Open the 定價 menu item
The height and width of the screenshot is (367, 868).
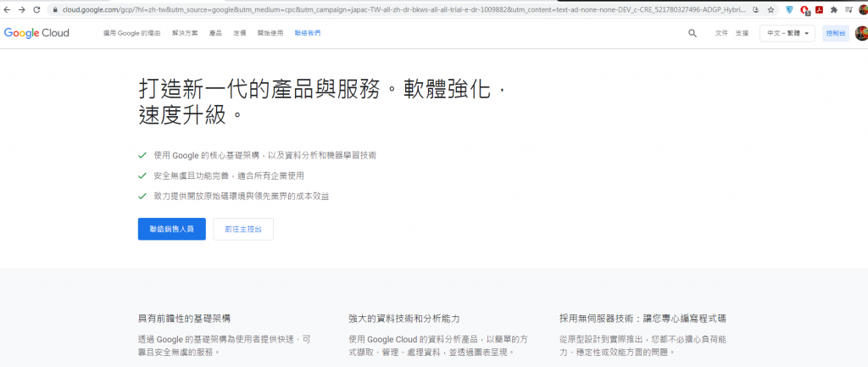(x=240, y=33)
